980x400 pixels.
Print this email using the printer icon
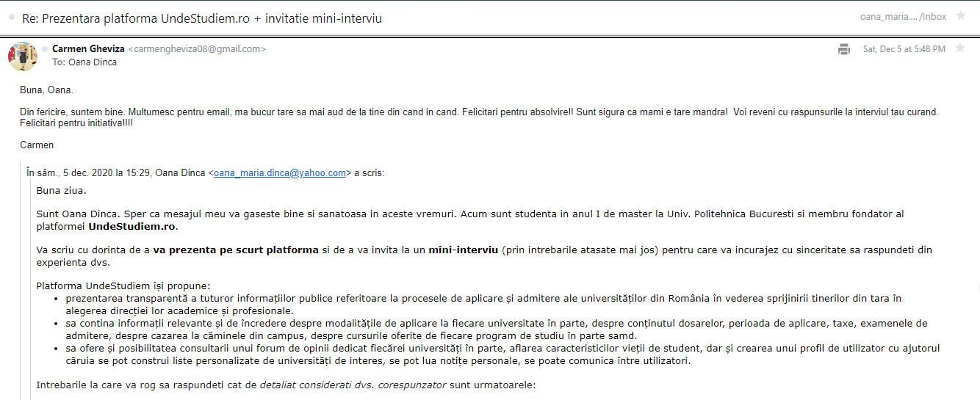(843, 49)
